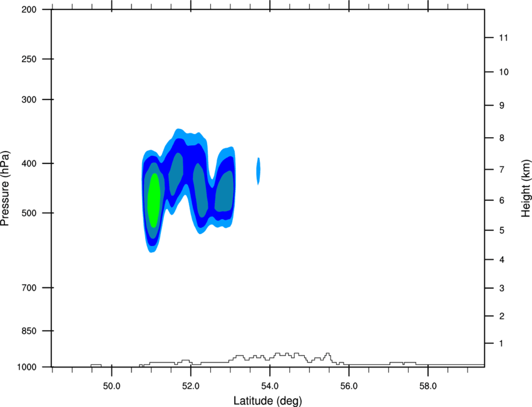Image resolution: width=532 pixels, height=407 pixels.
Task: Select the 500 pressure tick label
Action: click(x=29, y=213)
